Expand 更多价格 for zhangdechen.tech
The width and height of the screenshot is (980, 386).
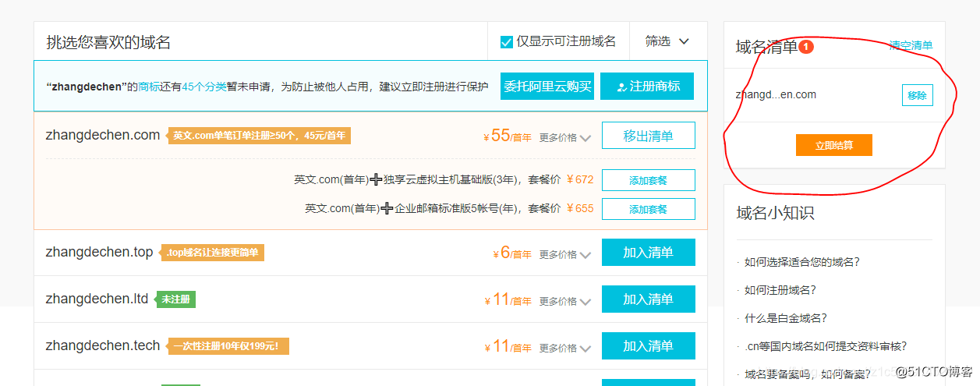tap(565, 349)
